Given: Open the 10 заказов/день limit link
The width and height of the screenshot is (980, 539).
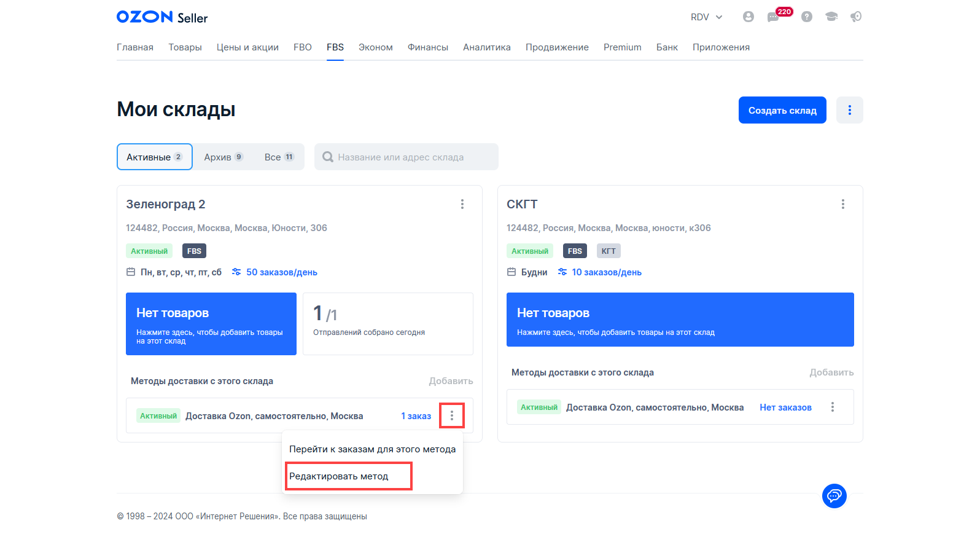Looking at the screenshot, I should [x=607, y=272].
